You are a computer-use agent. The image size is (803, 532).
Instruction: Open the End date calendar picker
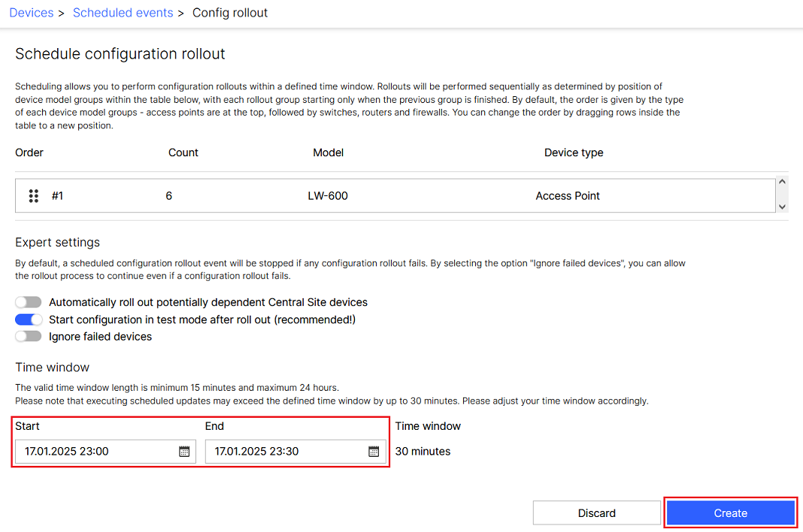374,452
